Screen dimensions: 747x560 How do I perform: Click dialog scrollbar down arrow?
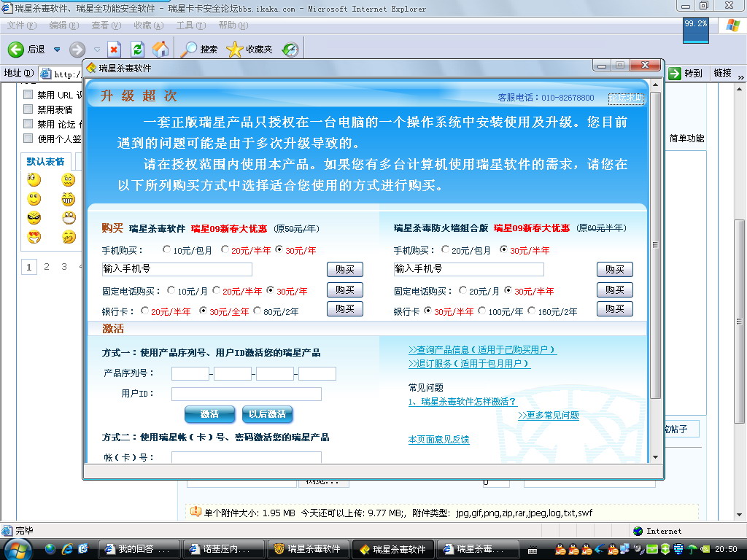point(656,457)
